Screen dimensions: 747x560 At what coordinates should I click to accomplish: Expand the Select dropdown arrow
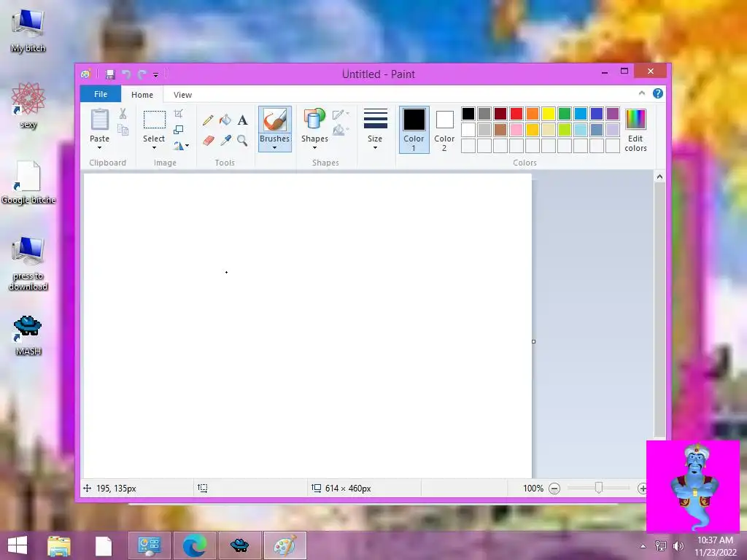154,147
